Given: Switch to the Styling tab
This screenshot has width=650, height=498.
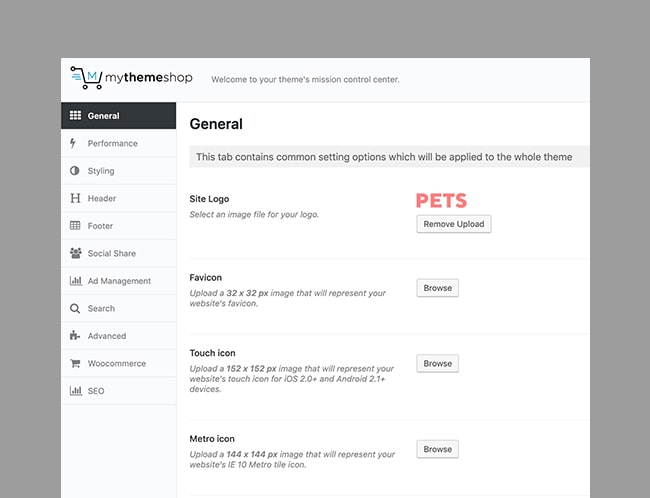Looking at the screenshot, I should (x=119, y=170).
